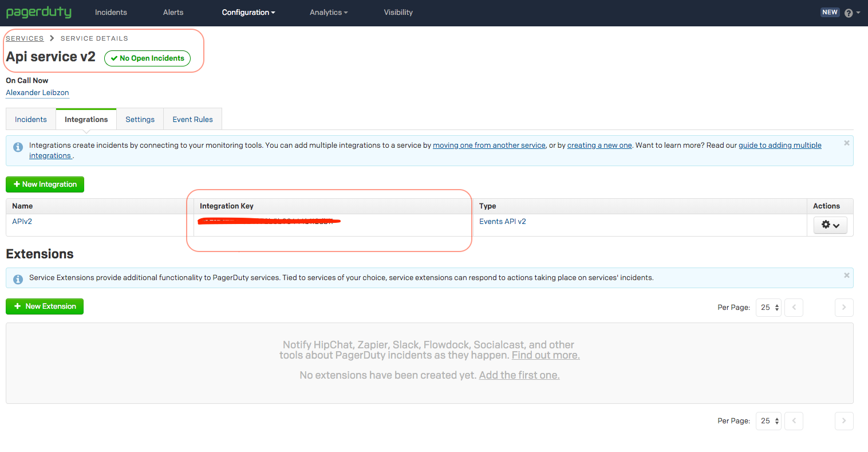Dismiss the Service Extensions info banner
Screen dimensions: 868x452
pos(846,276)
